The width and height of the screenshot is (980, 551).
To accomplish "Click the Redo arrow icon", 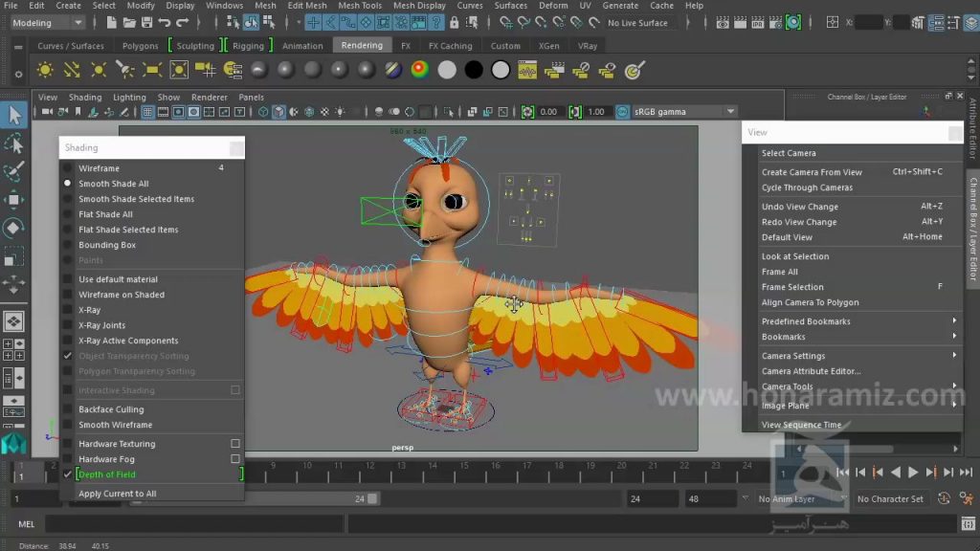I will 183,23.
